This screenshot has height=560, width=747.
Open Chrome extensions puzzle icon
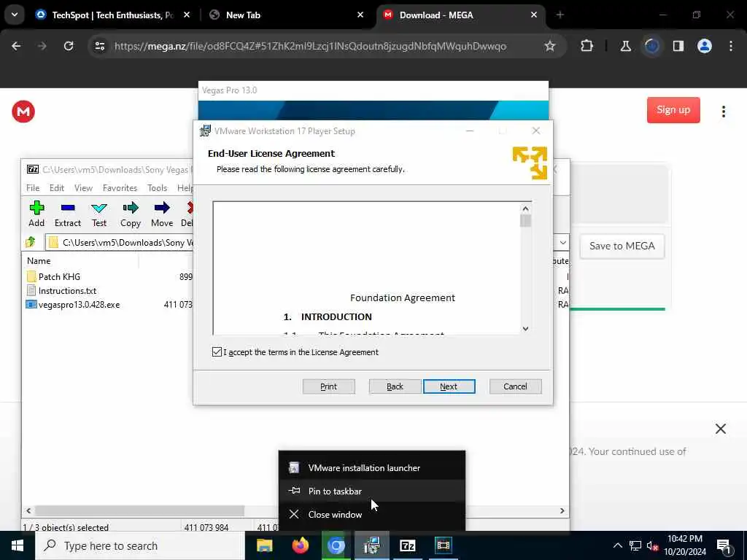point(587,46)
